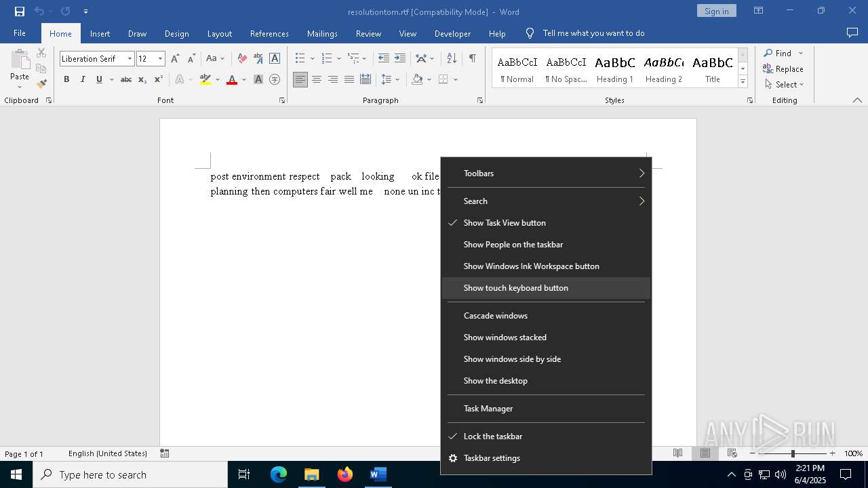Enable Show Windows Ink Workspace button
This screenshot has height=488, width=868.
click(546, 266)
